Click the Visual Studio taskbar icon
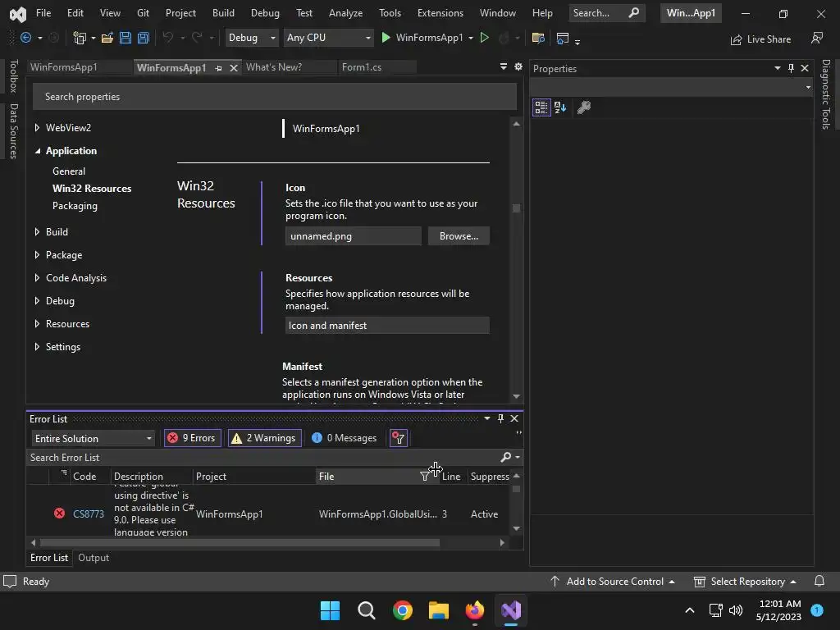The width and height of the screenshot is (840, 630). point(511,610)
